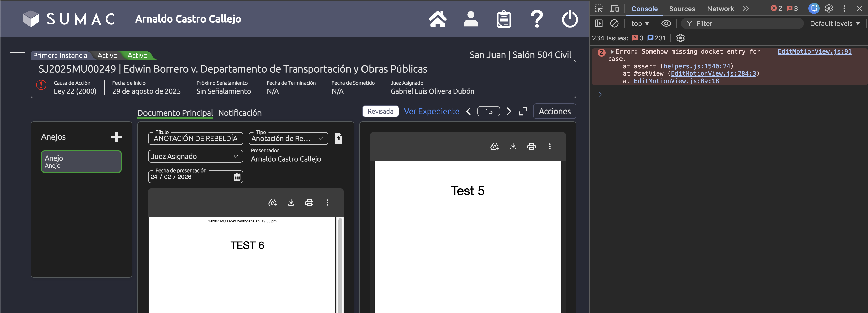Open the Sources tab in DevTools

(682, 9)
